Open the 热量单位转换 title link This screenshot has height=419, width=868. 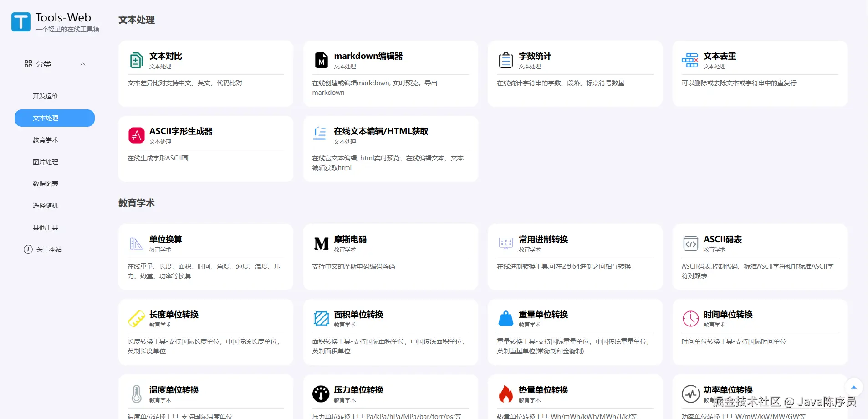543,390
